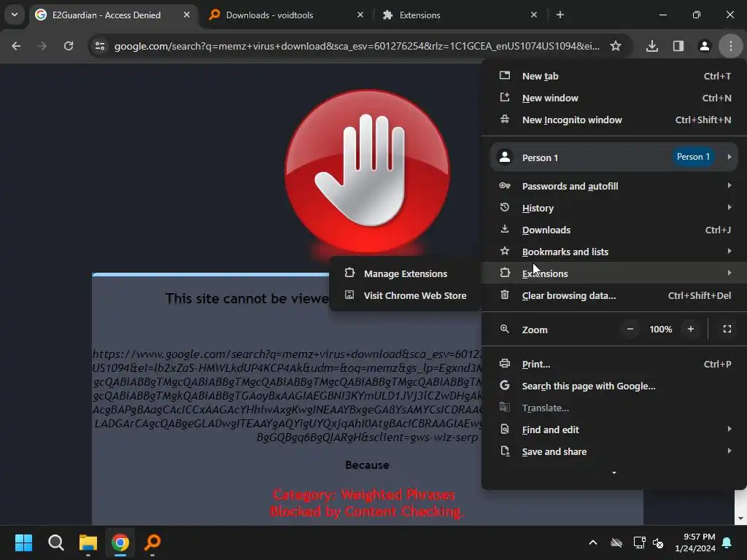Enter fullscreen mode icon beside zoom

point(727,329)
